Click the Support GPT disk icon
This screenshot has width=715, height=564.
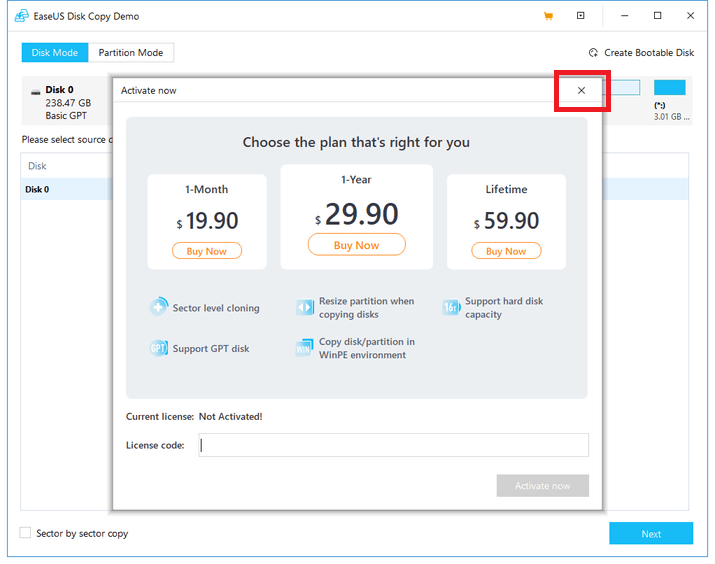[x=159, y=348]
